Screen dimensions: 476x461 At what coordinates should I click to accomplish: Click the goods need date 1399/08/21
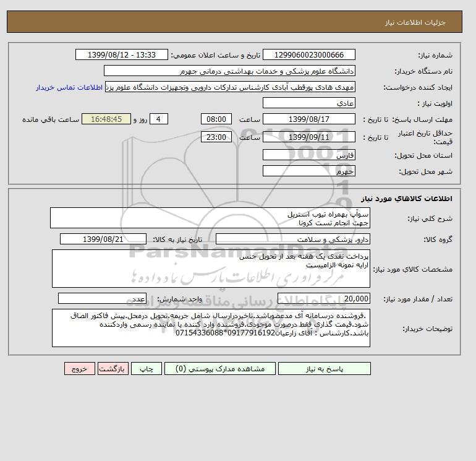(103, 239)
